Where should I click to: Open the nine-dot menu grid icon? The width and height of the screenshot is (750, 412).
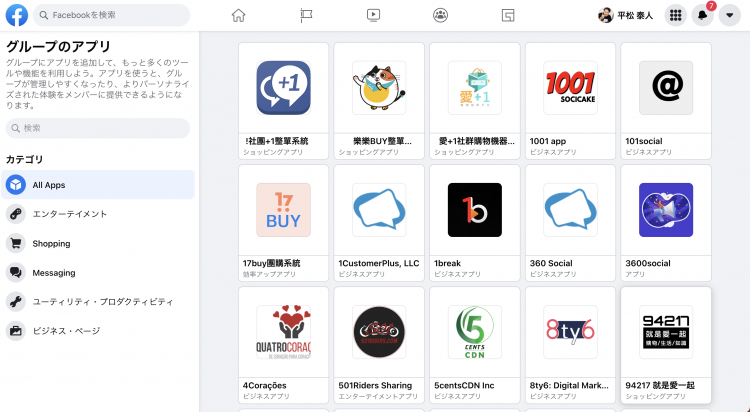[x=675, y=15]
